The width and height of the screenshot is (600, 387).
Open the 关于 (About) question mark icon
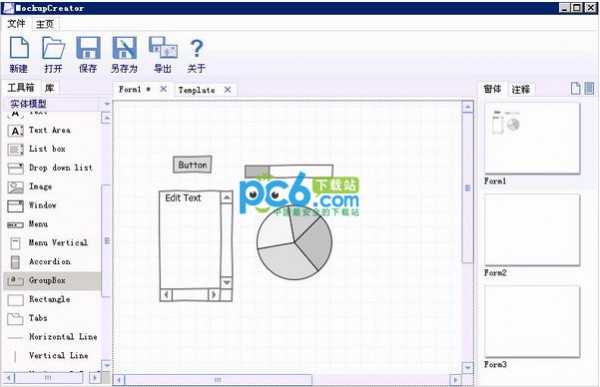[196, 49]
